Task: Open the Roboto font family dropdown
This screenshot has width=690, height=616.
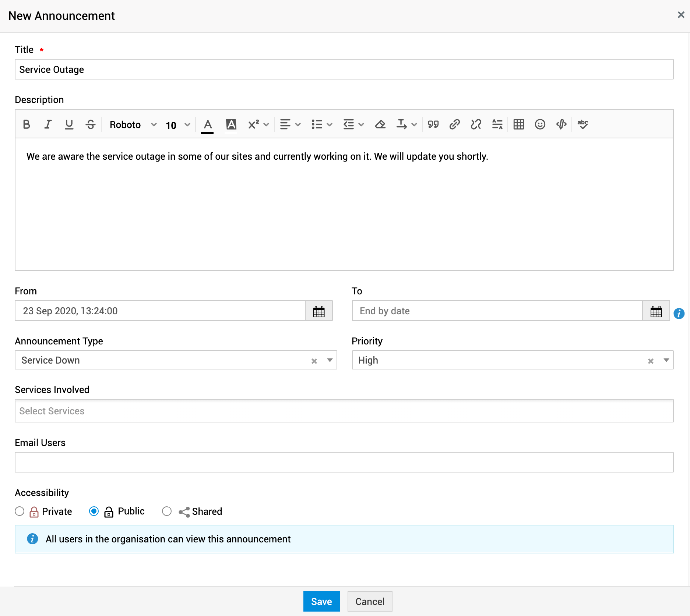Action: (x=133, y=125)
